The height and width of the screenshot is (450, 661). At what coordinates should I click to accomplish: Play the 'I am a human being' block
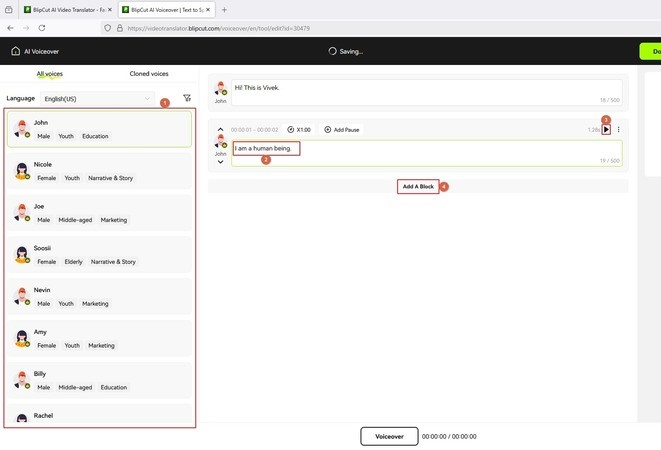[606, 130]
